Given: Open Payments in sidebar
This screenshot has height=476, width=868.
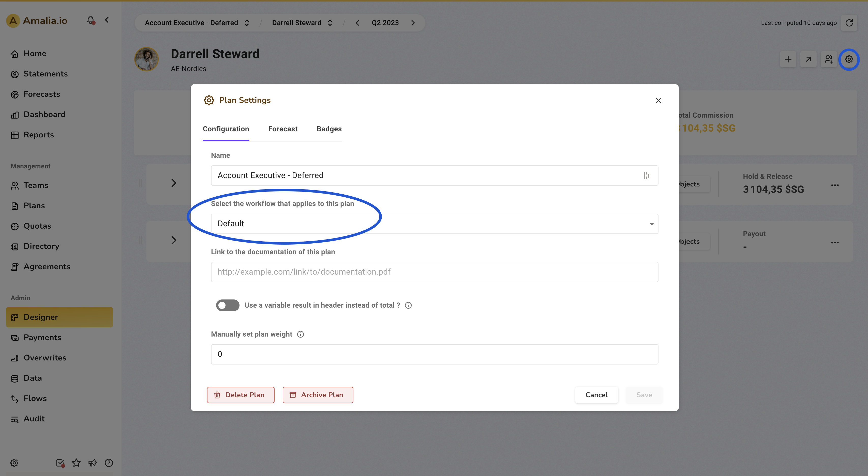Looking at the screenshot, I should [x=59, y=338].
